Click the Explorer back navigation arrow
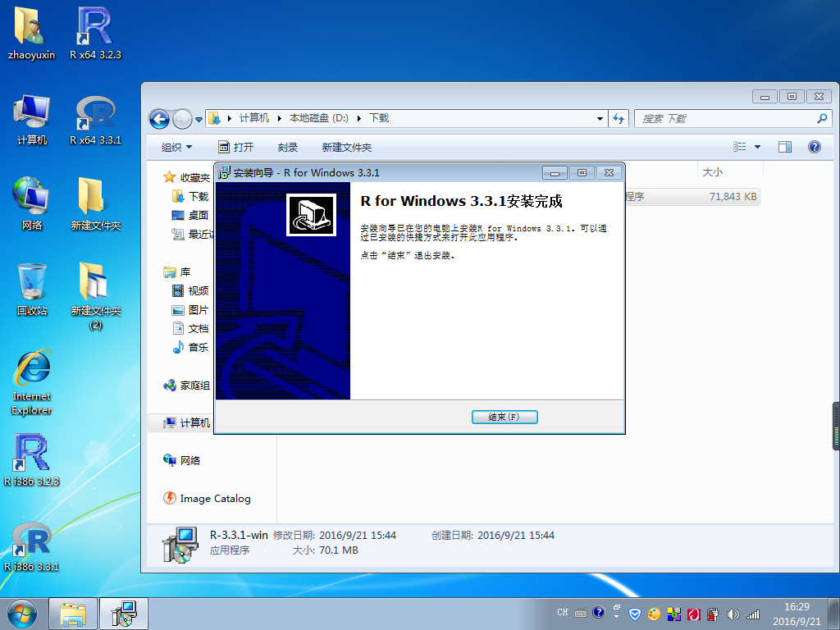840x630 pixels. click(x=159, y=118)
